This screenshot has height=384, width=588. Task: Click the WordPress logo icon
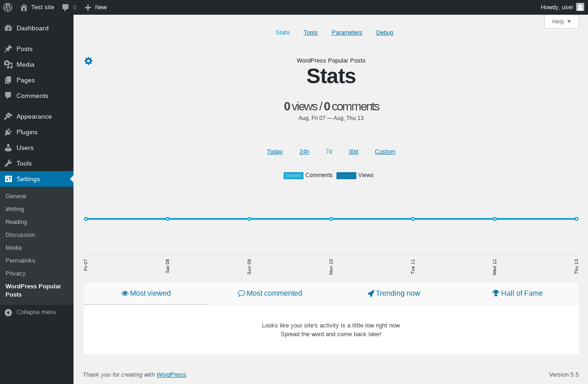click(8, 7)
